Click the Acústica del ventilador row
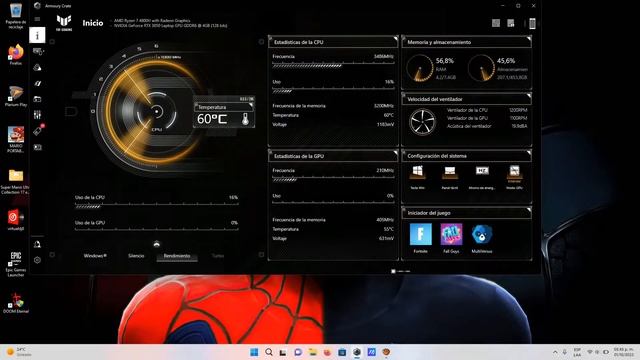 coord(487,126)
